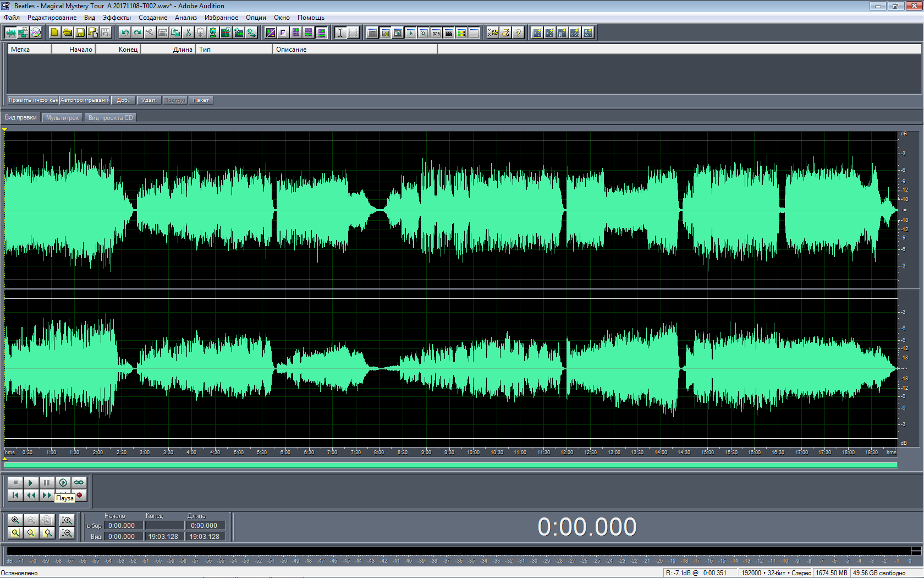Click the Пакет button
Viewport: 924px width, 578px height.
pyautogui.click(x=201, y=100)
